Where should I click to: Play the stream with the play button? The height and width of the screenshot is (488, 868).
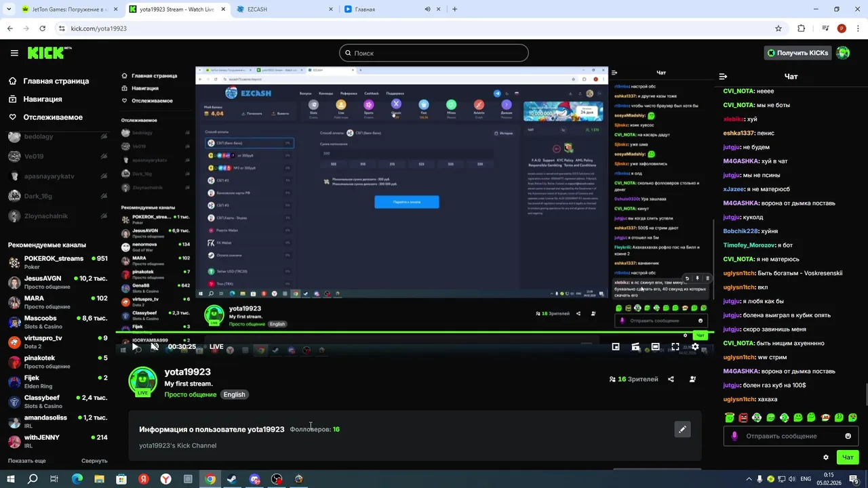pyautogui.click(x=135, y=346)
